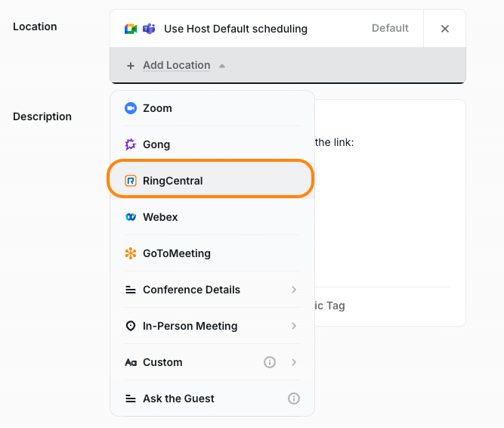Click the info icon beside Custom
This screenshot has height=428, width=504.
[x=270, y=362]
